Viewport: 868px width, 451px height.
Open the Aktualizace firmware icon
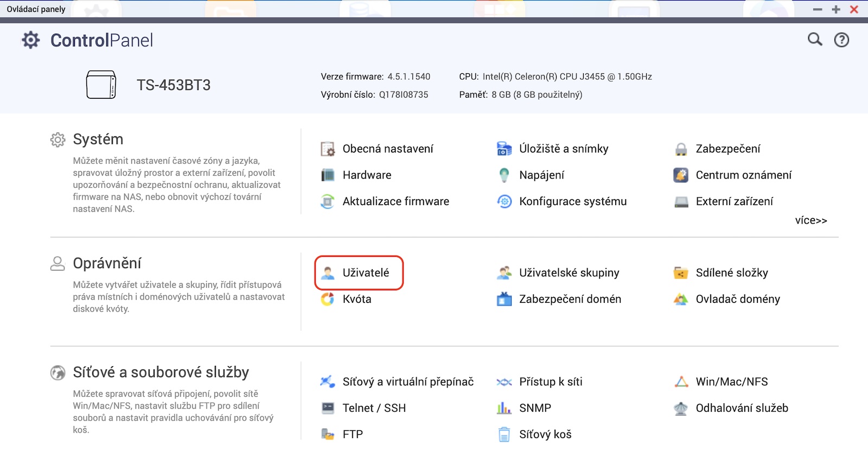point(328,201)
